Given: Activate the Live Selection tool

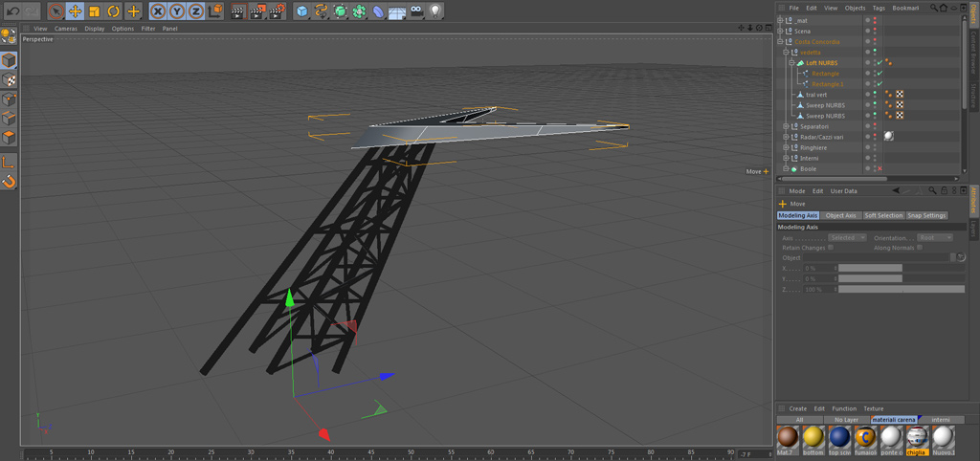Looking at the screenshot, I should (56, 11).
